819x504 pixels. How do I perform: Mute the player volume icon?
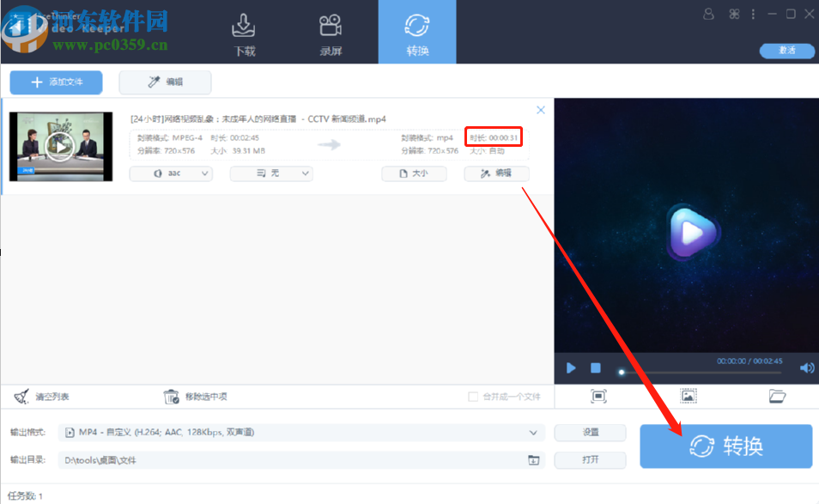coord(806,367)
